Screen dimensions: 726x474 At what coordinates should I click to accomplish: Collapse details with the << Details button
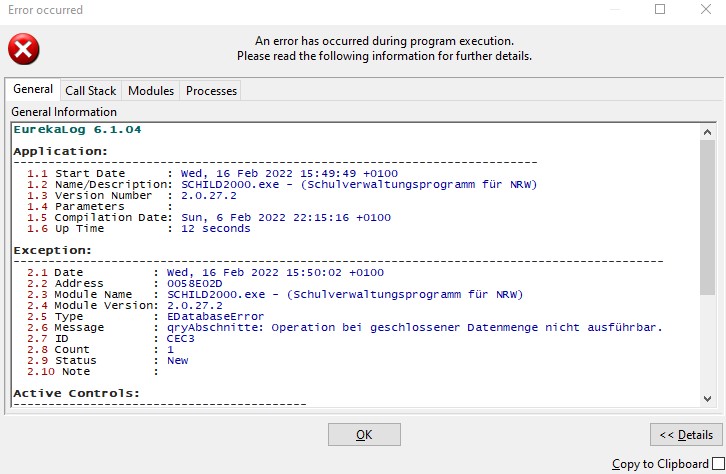(686, 435)
